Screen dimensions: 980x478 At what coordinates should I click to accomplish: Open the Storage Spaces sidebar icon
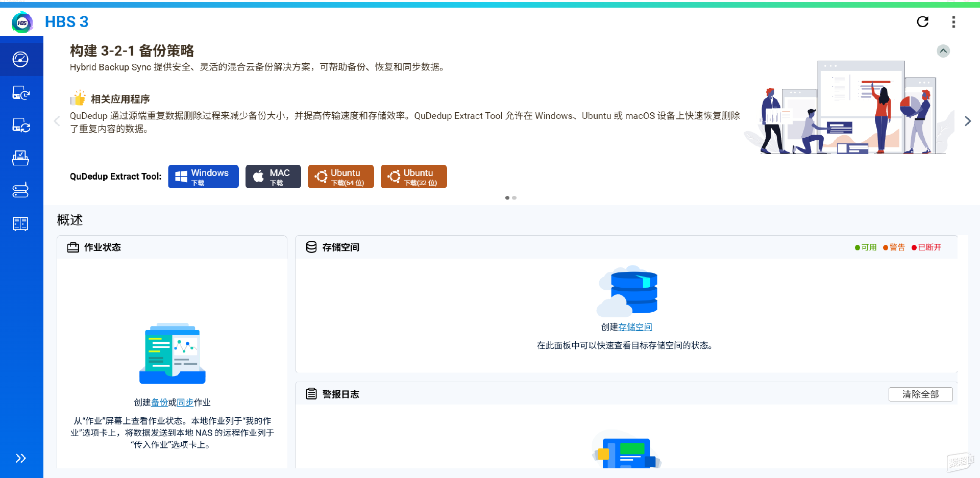(x=21, y=223)
